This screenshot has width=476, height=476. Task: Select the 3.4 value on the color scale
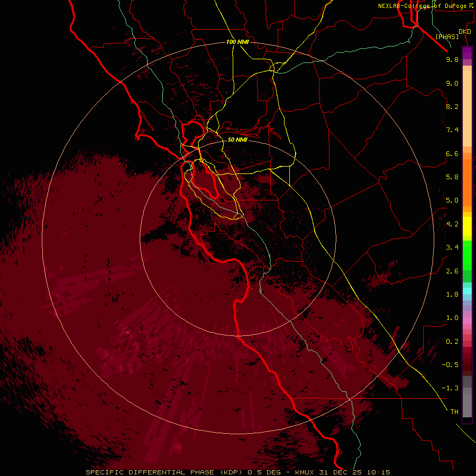tap(452, 248)
